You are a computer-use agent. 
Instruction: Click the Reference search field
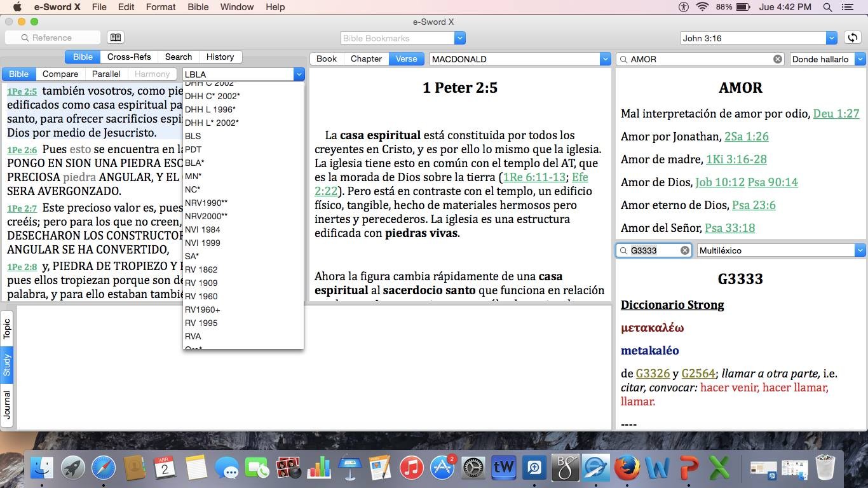(x=52, y=37)
